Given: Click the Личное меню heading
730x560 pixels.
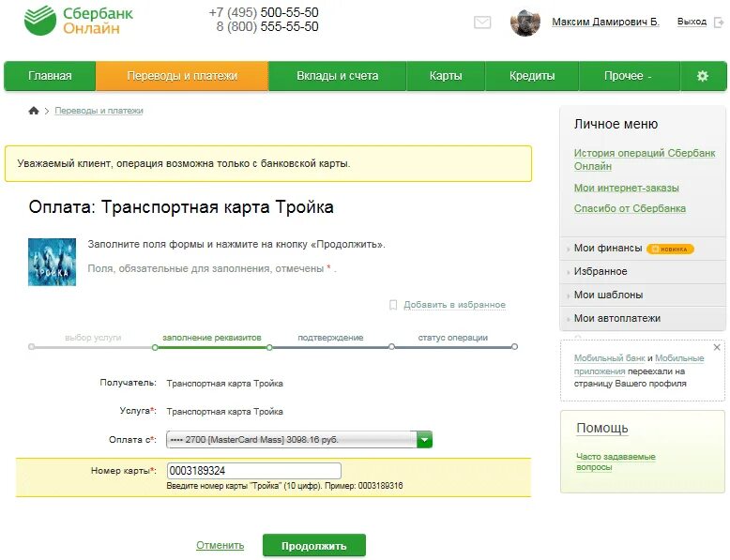Looking at the screenshot, I should point(616,125).
